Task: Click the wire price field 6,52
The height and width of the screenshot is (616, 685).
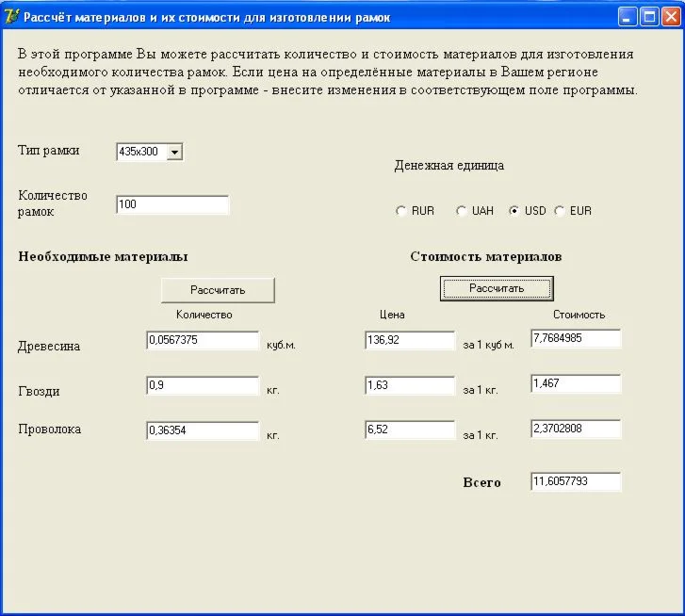Action: (410, 430)
